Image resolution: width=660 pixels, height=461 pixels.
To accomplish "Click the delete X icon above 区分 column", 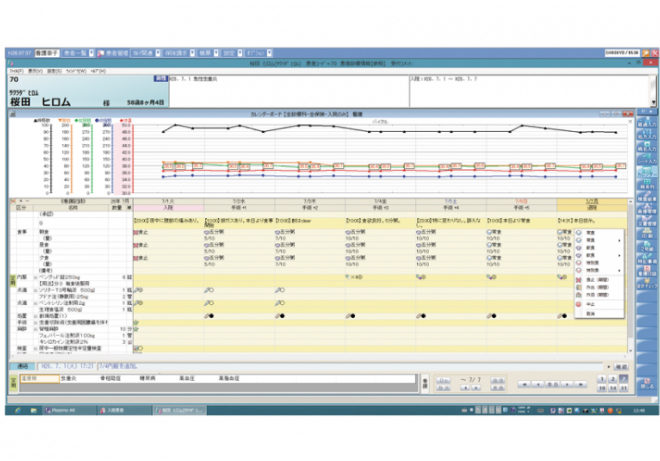I will click(13, 201).
